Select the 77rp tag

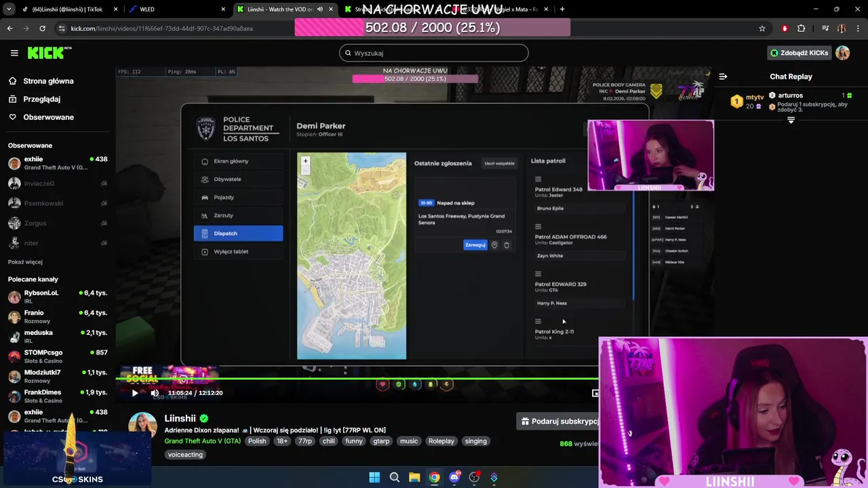[x=305, y=441]
